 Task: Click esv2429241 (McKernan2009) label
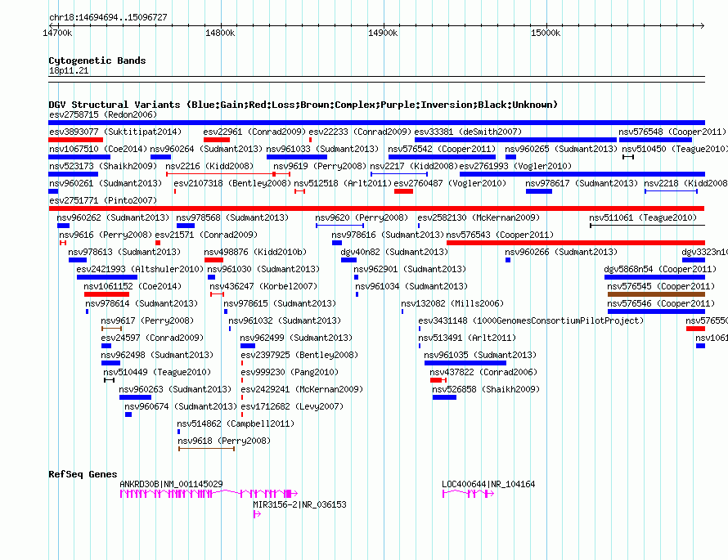(x=302, y=389)
